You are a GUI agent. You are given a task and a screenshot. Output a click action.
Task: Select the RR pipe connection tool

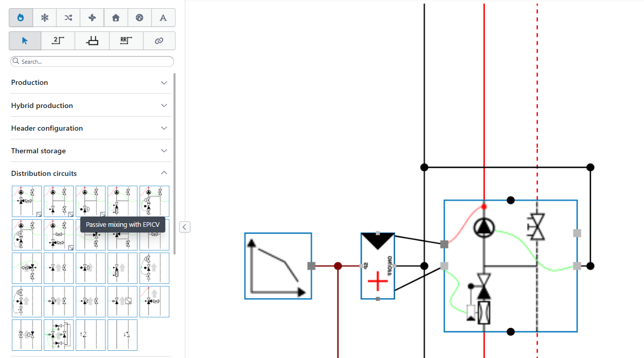click(x=126, y=41)
